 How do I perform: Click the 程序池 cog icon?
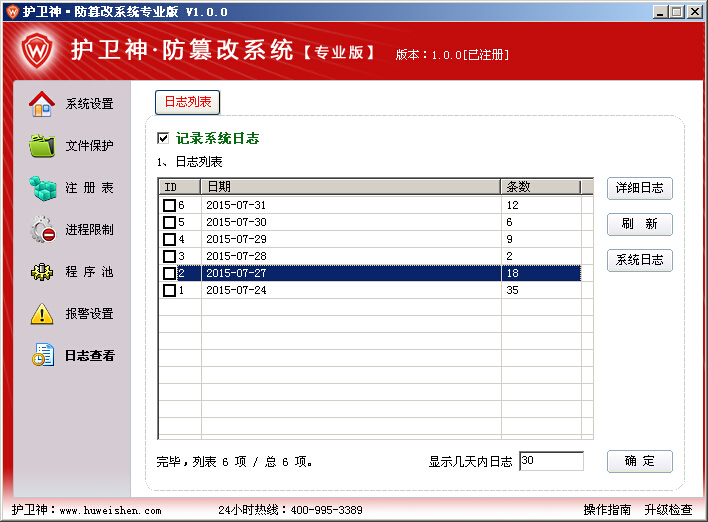[42, 271]
